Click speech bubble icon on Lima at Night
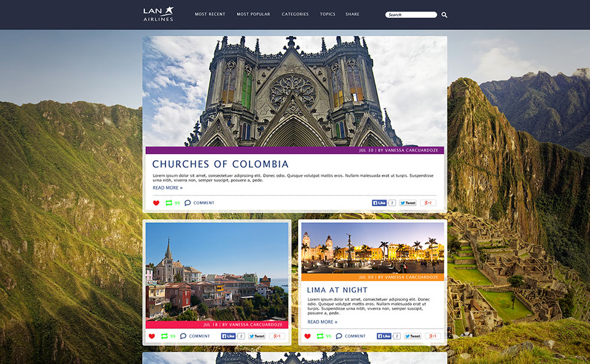The width and height of the screenshot is (590, 364). (339, 336)
